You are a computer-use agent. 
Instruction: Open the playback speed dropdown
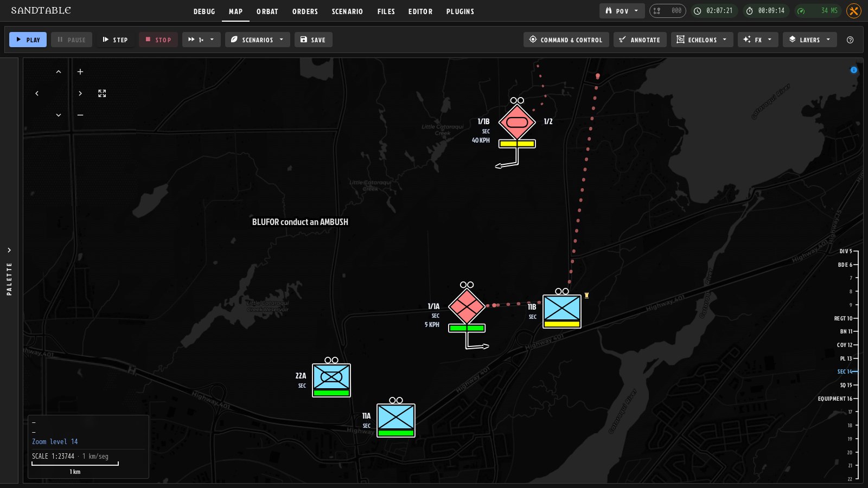[x=201, y=40]
